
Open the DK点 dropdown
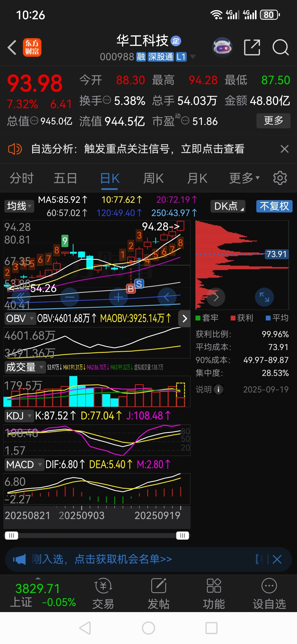coord(228,206)
